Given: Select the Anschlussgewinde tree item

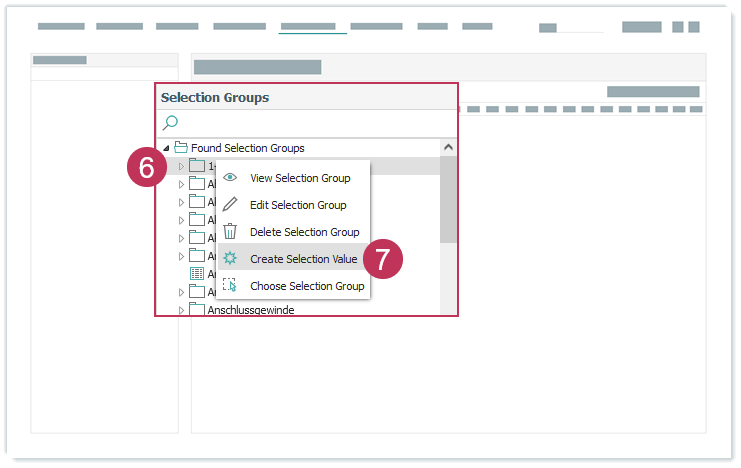Looking at the screenshot, I should 250,310.
